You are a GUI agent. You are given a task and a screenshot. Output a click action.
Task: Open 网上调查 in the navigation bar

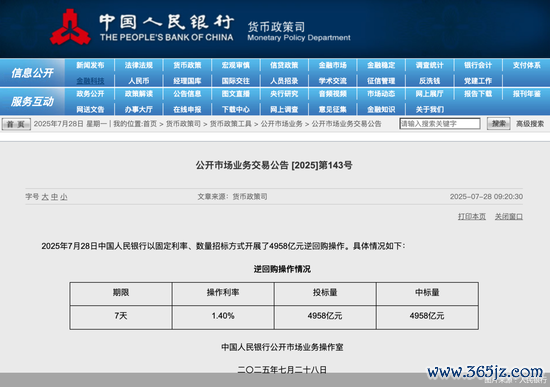point(284,109)
